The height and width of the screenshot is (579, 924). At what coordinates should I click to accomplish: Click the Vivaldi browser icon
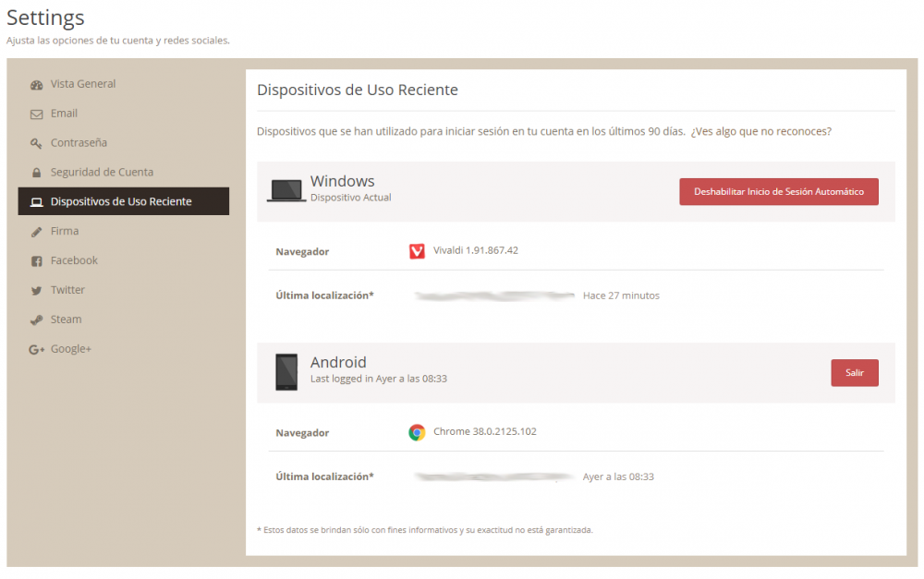pos(417,251)
